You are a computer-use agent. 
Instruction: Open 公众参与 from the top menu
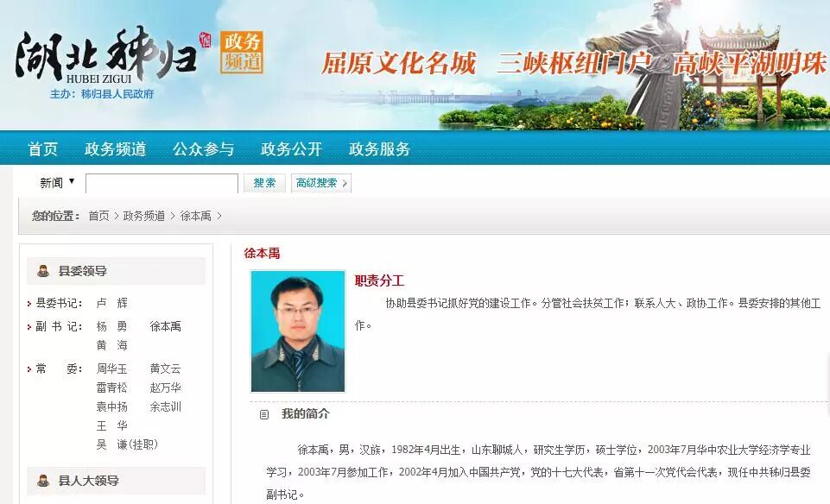tap(203, 149)
